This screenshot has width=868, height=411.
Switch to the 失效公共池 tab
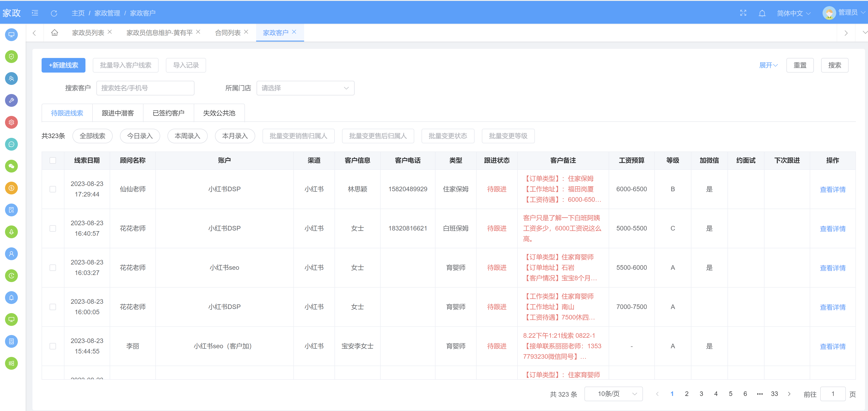(x=219, y=113)
